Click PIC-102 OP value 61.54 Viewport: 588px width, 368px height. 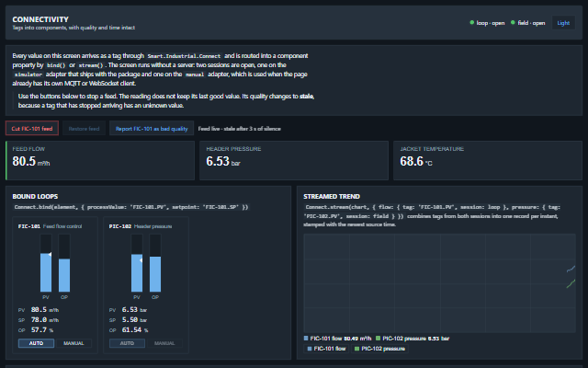point(131,330)
